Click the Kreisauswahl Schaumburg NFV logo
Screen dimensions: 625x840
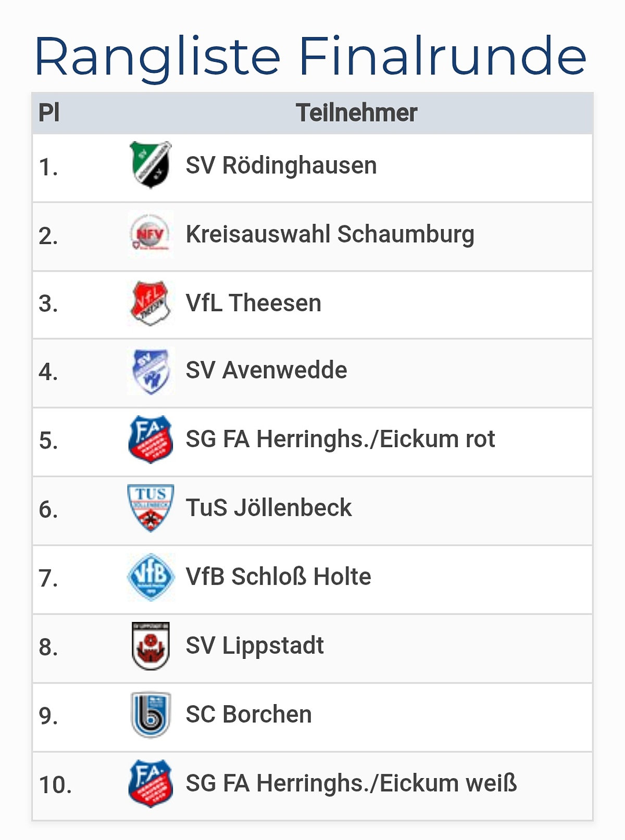point(151,234)
